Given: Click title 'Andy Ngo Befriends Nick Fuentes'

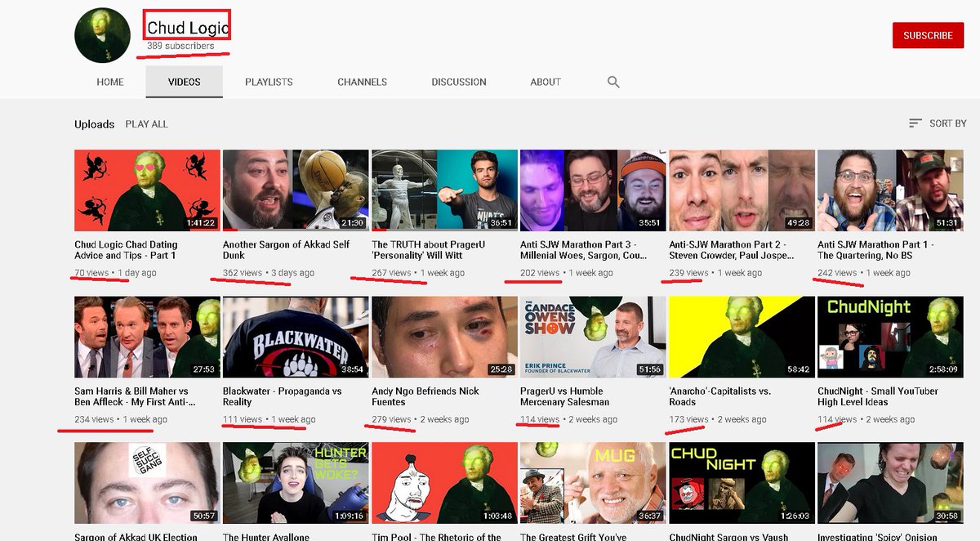Looking at the screenshot, I should point(425,396).
